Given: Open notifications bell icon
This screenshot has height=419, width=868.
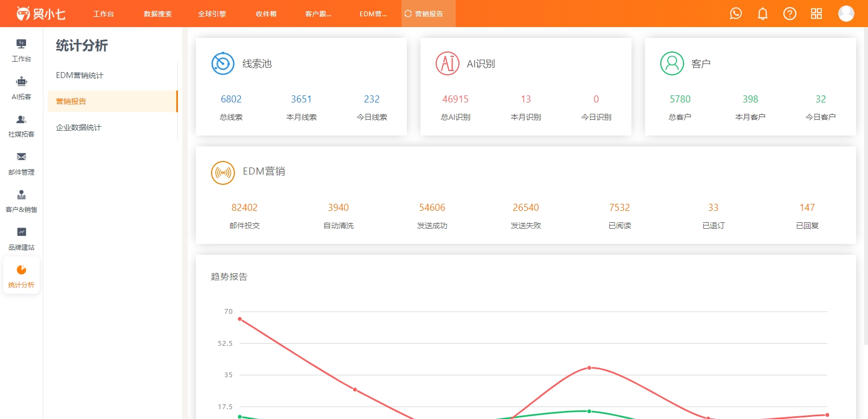Looking at the screenshot, I should pos(763,14).
